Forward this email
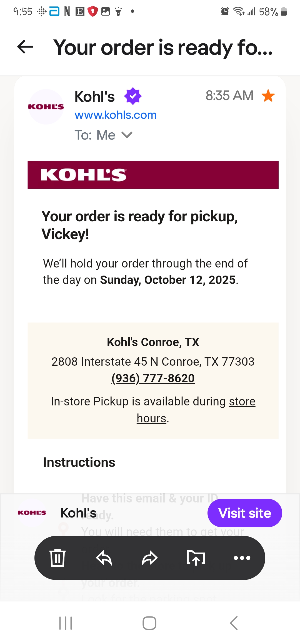 [150, 558]
